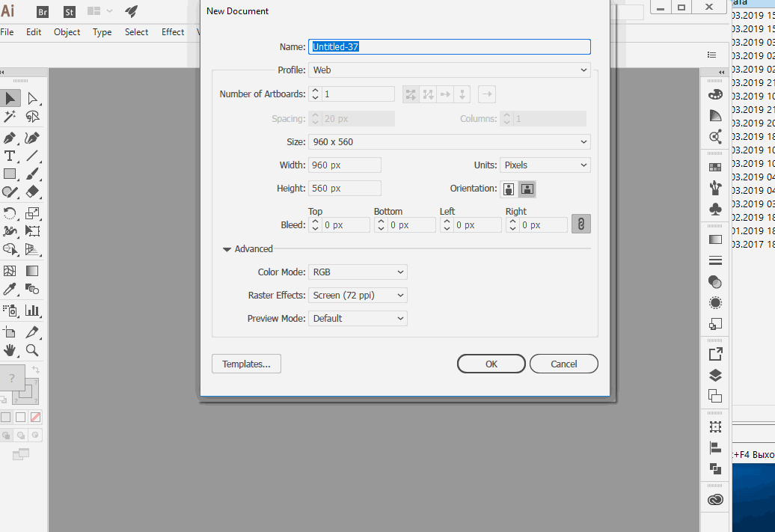Select the Eyedropper tool
Screen dimensions: 775x532
click(x=10, y=289)
